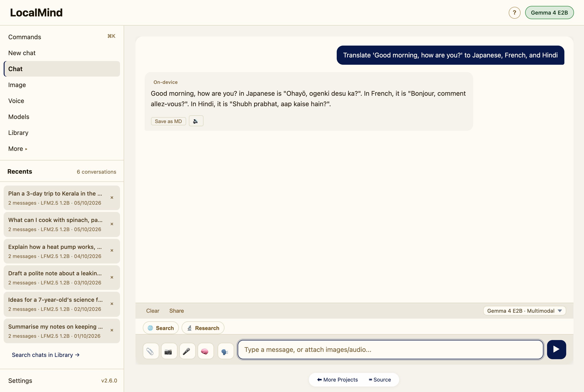Select the Chat sidebar item
This screenshot has height=392, width=584.
pyautogui.click(x=62, y=69)
